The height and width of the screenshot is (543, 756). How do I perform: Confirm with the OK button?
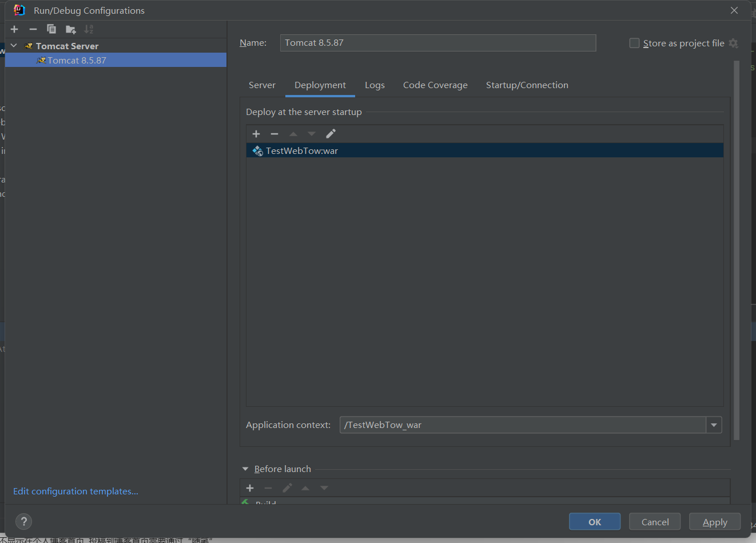point(595,522)
